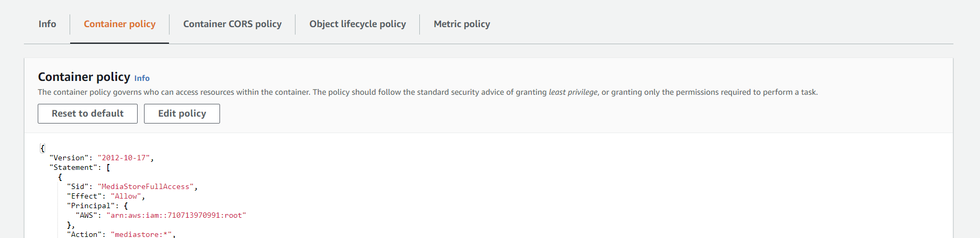Click the opening brace of the policy JSON
Screen dimensions: 980x238
tap(43, 148)
